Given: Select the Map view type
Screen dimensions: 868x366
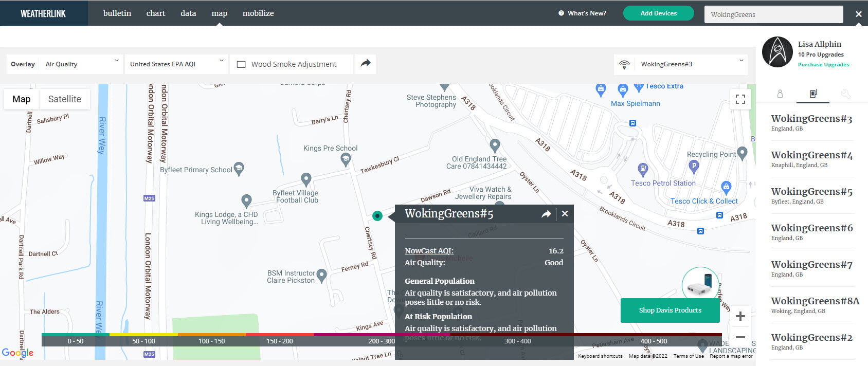Looking at the screenshot, I should (22, 99).
